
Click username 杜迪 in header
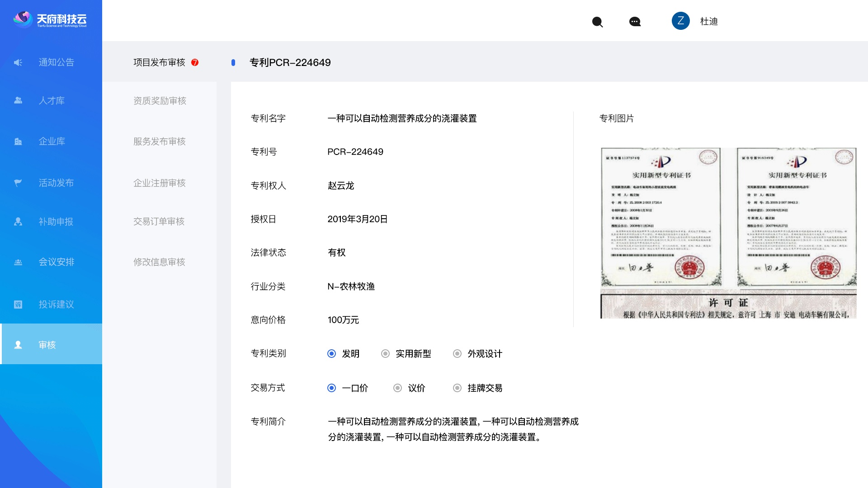click(708, 21)
